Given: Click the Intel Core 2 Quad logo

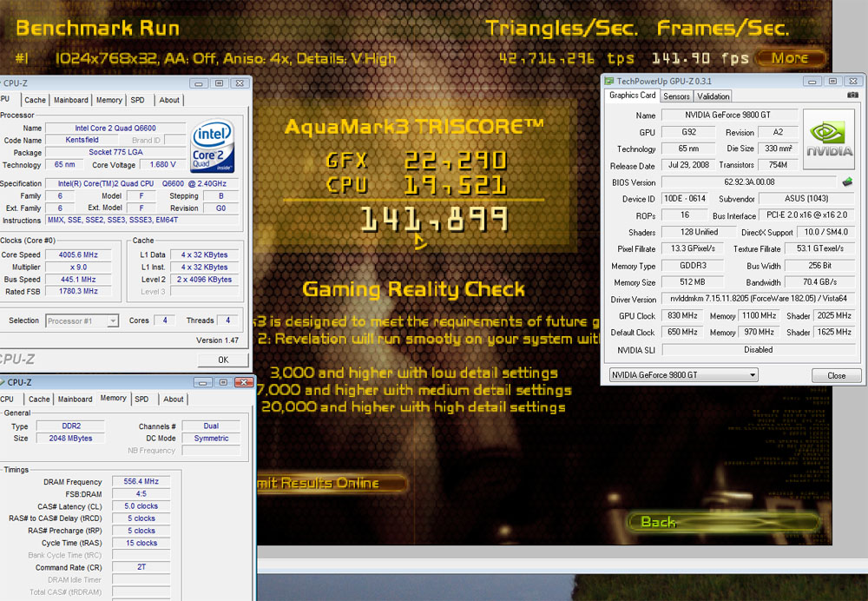Looking at the screenshot, I should pyautogui.click(x=213, y=147).
